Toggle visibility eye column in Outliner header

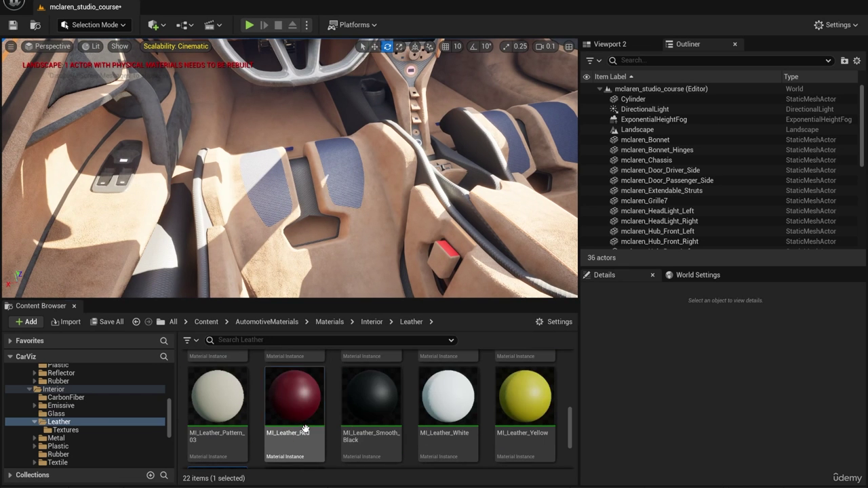587,77
